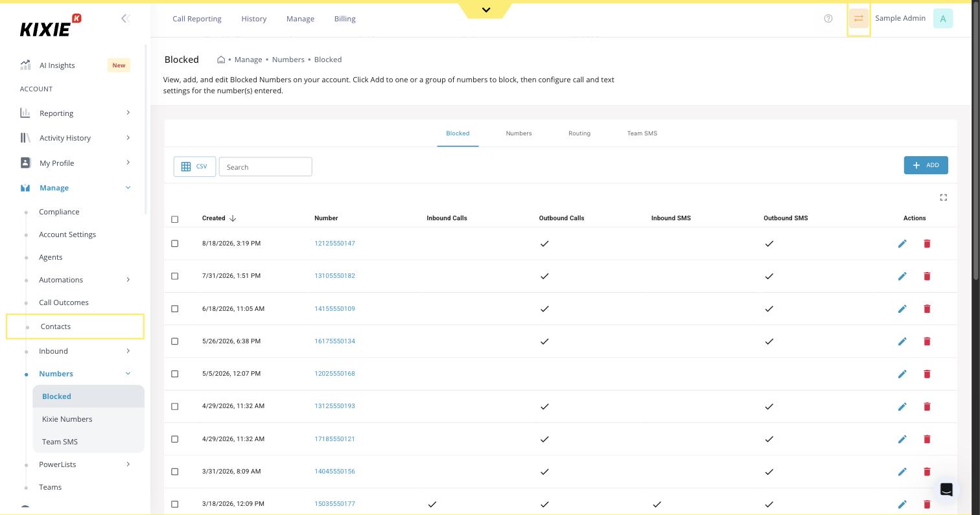Focus the Search input field
Viewport: 980px width, 515px height.
[x=265, y=166]
